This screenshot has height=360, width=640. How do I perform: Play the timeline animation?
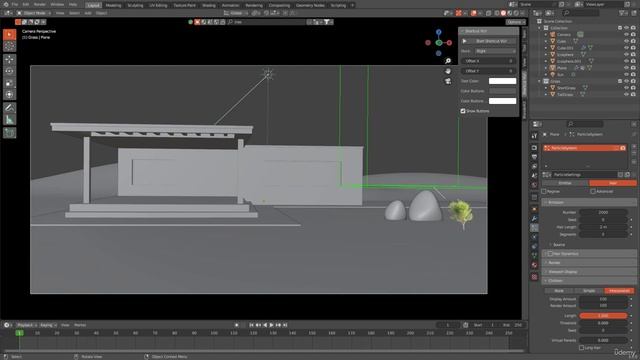[x=271, y=325]
